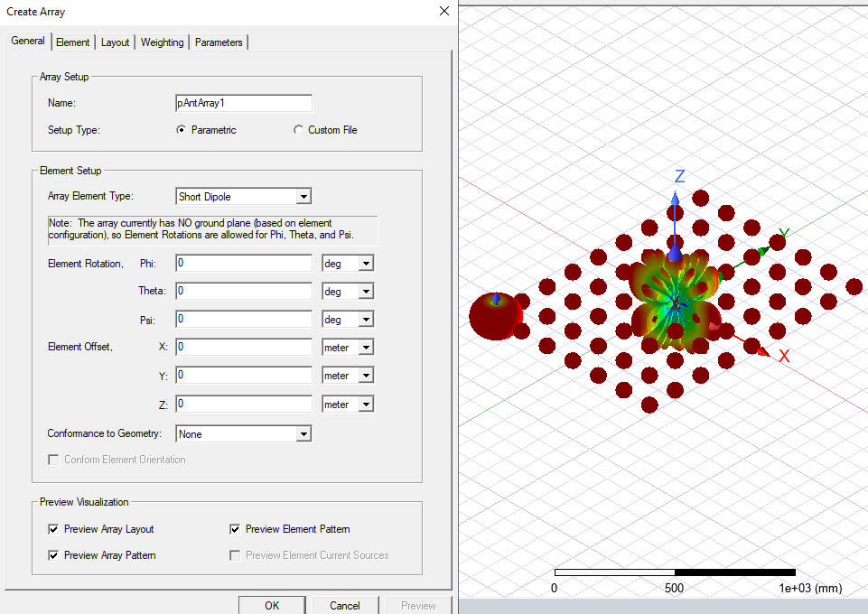View the Weighting tab
Viewport: 868px width, 614px height.
[x=162, y=42]
